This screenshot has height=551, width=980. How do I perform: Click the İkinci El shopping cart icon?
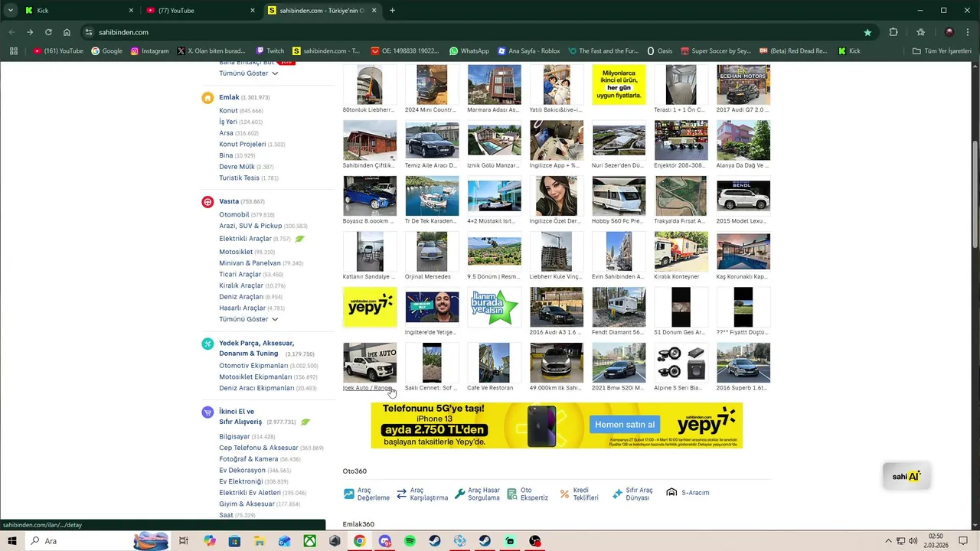(207, 412)
